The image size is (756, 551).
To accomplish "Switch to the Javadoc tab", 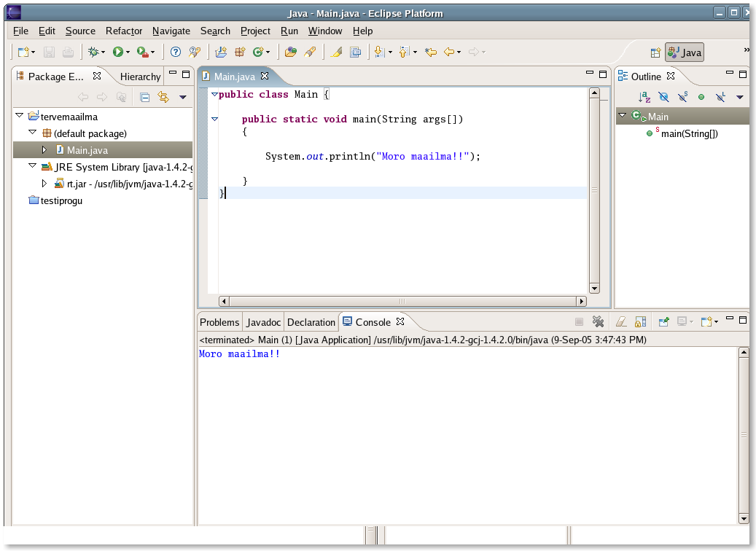I will click(x=264, y=322).
